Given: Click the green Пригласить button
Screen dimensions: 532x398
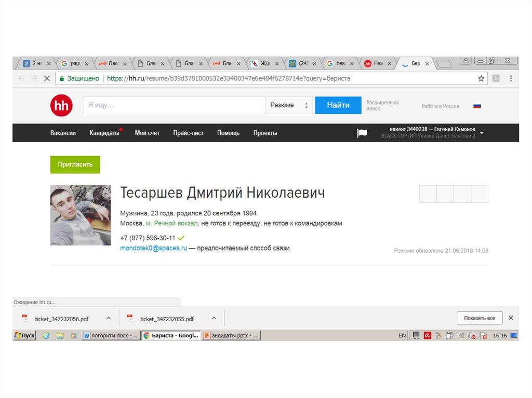Looking at the screenshot, I should pyautogui.click(x=75, y=164).
